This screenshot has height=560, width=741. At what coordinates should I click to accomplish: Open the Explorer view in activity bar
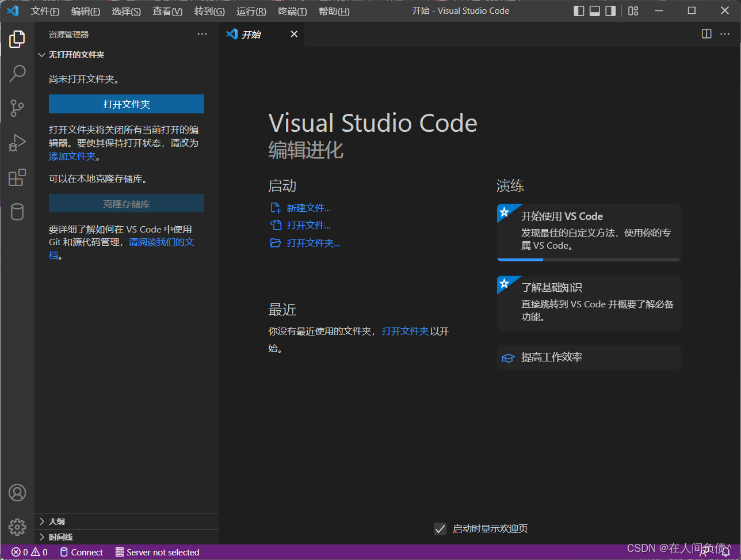17,39
